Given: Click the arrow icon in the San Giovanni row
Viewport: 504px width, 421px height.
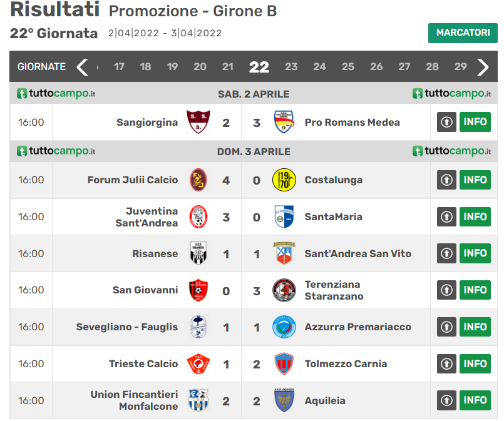Looking at the screenshot, I should point(446,290).
